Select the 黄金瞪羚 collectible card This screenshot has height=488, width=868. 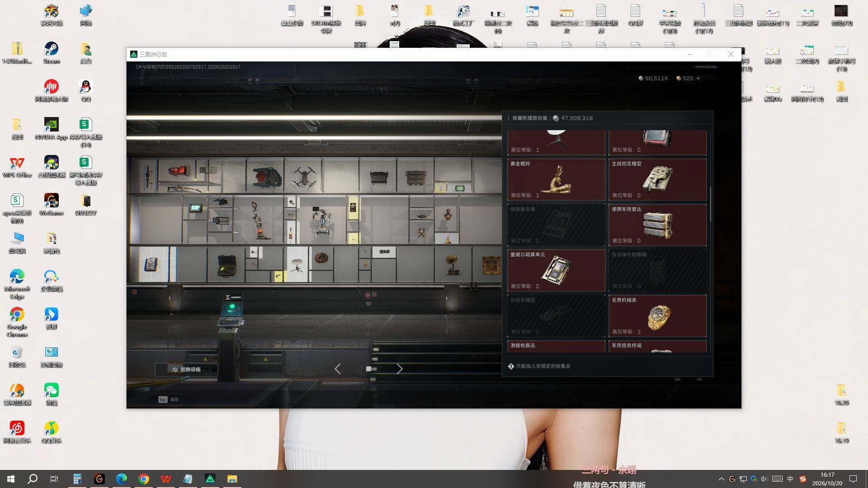coord(556,179)
